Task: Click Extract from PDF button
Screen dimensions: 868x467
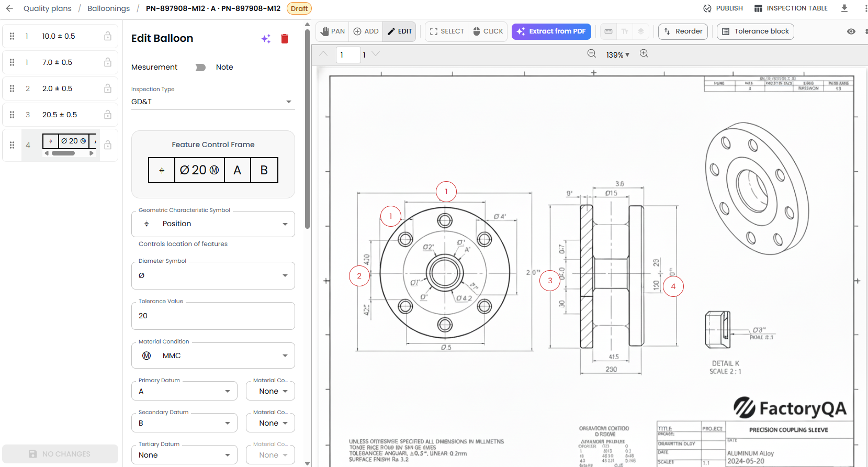Action: click(x=551, y=31)
